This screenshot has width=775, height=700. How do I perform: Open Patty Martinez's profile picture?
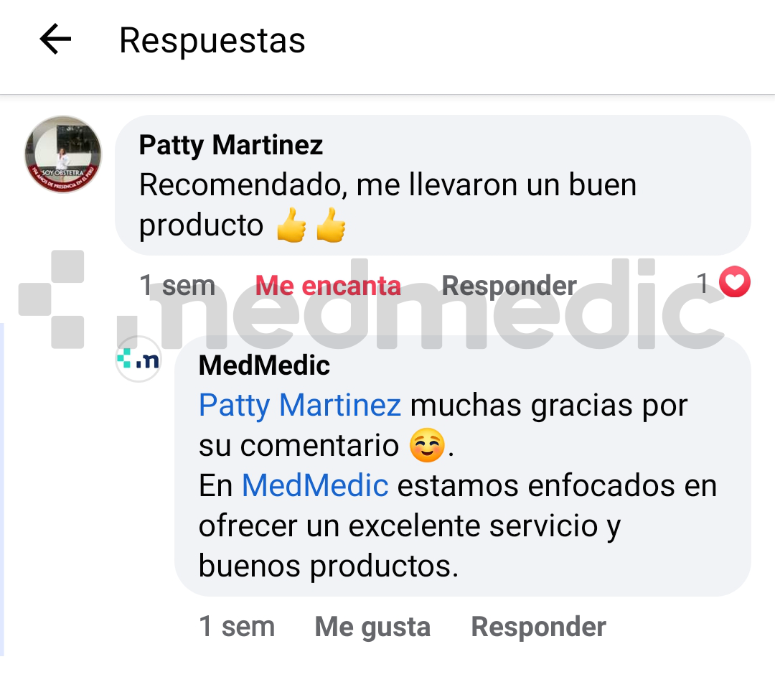pos(63,154)
